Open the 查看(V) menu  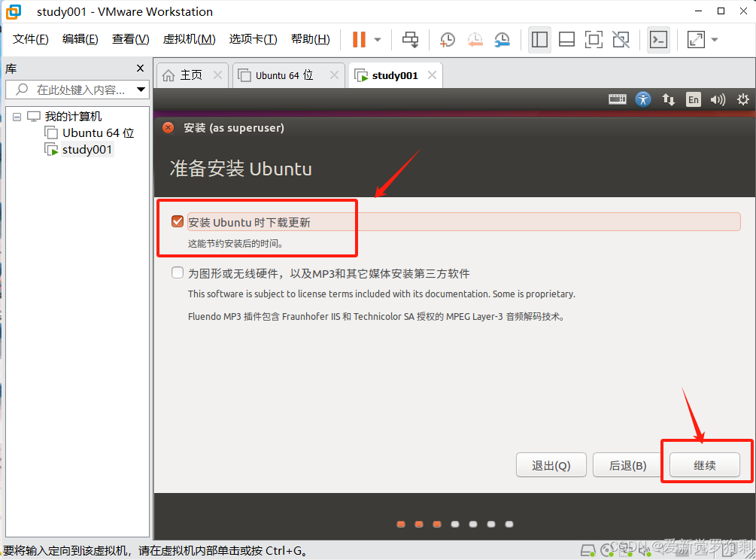[131, 39]
